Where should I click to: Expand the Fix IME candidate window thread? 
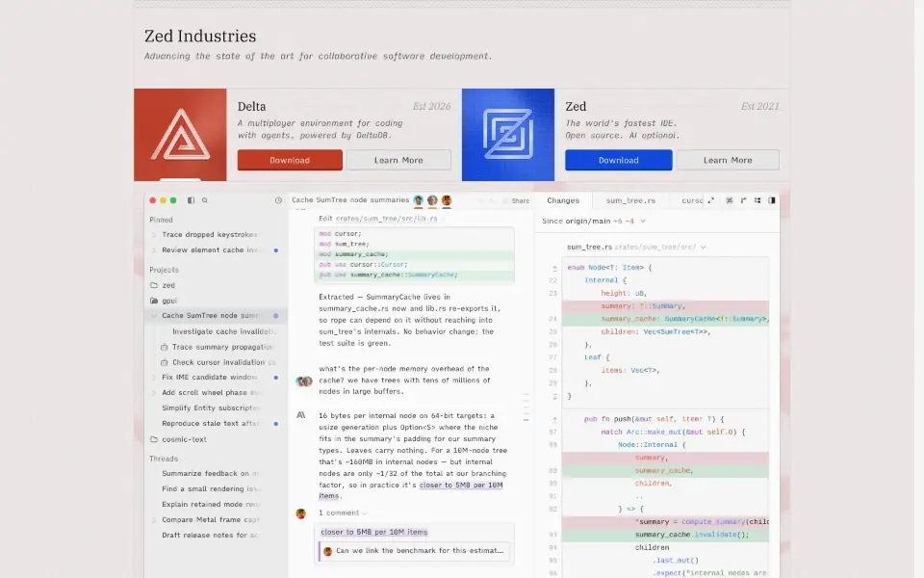tap(154, 378)
